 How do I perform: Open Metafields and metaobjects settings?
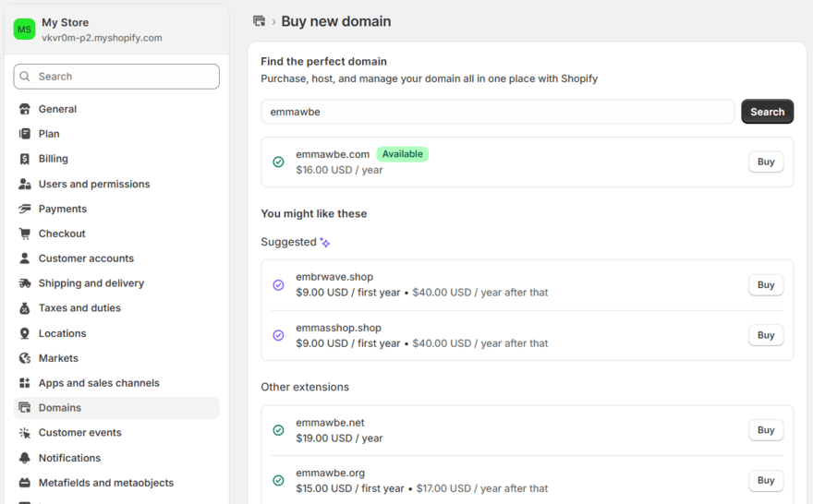pos(105,483)
